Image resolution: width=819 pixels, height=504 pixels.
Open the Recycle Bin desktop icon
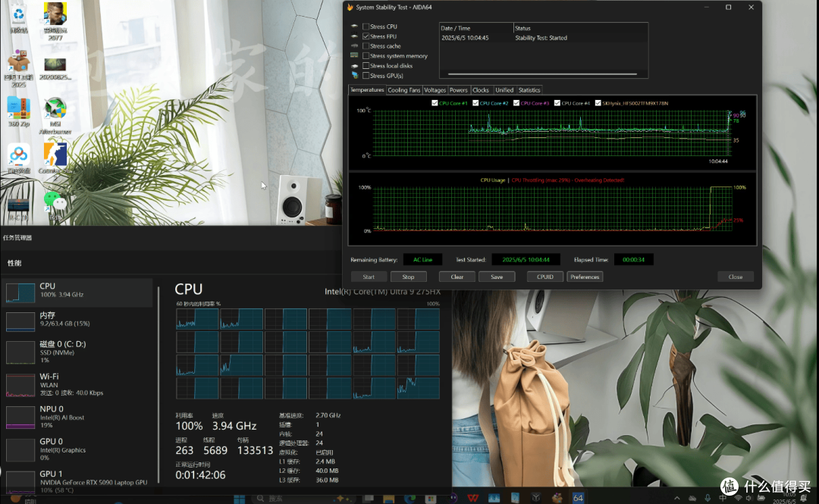19,16
